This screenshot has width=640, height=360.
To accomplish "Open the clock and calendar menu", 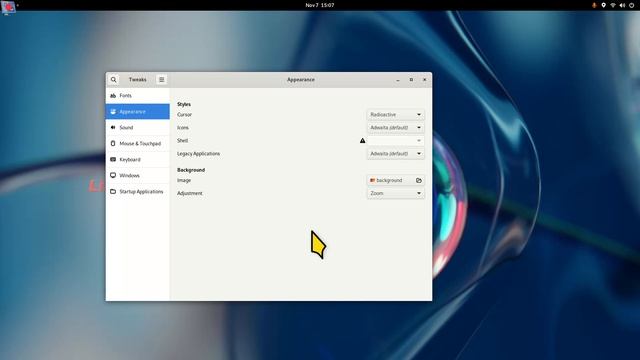I will click(320, 5).
